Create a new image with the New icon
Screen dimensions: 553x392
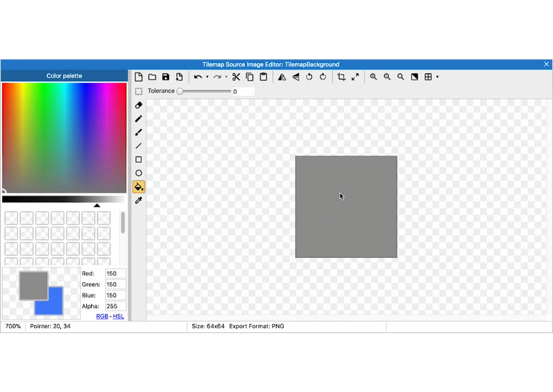point(138,77)
